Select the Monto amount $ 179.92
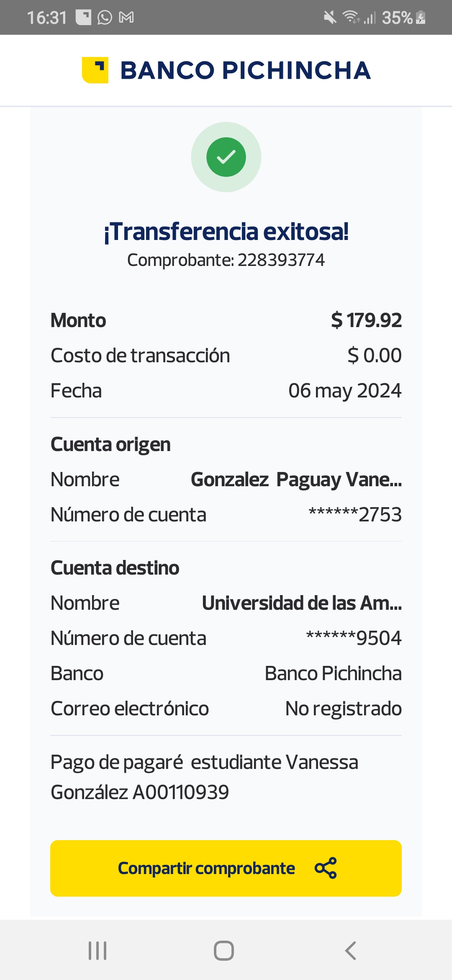Image resolution: width=452 pixels, height=980 pixels. [366, 320]
